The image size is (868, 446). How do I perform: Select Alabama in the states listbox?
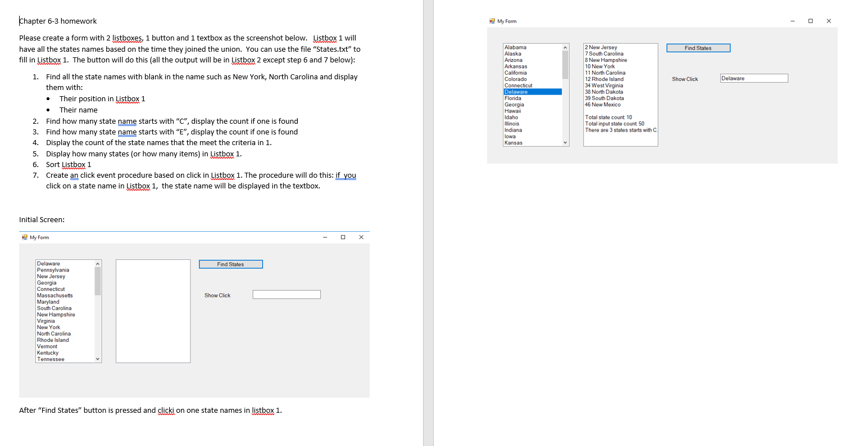tap(514, 47)
